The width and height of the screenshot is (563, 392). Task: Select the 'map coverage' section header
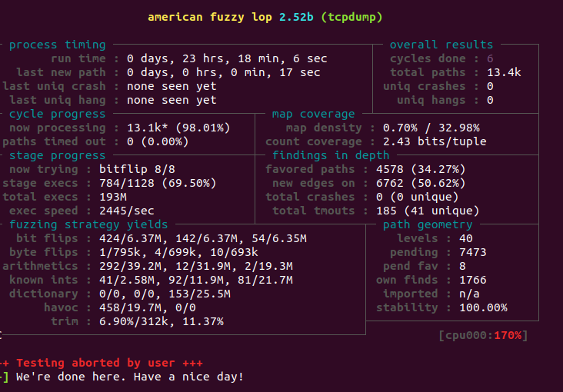click(313, 114)
